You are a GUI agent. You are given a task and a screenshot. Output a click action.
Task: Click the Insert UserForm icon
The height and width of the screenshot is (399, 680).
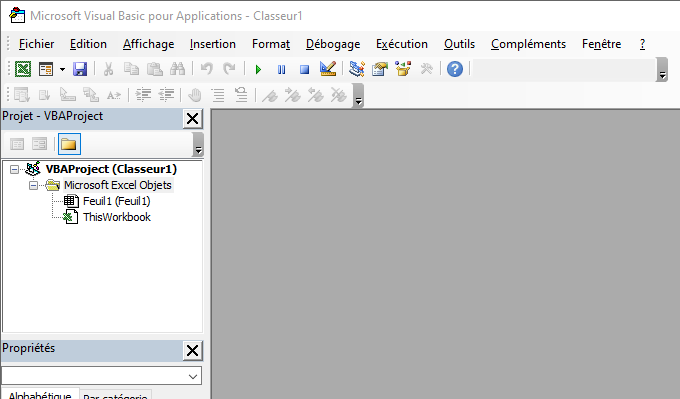46,69
